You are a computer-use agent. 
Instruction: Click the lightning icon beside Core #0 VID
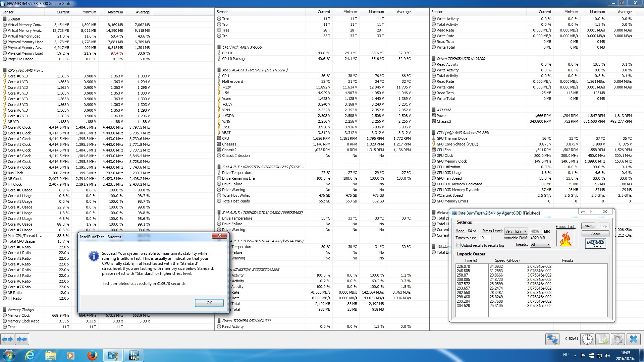5,76
